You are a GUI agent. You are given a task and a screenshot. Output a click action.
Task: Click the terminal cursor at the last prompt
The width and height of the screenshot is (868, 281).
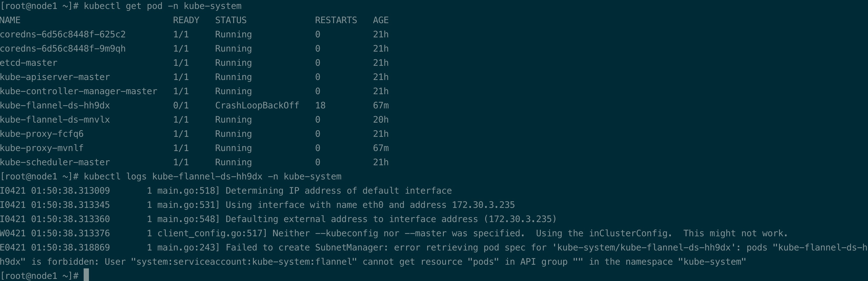86,275
